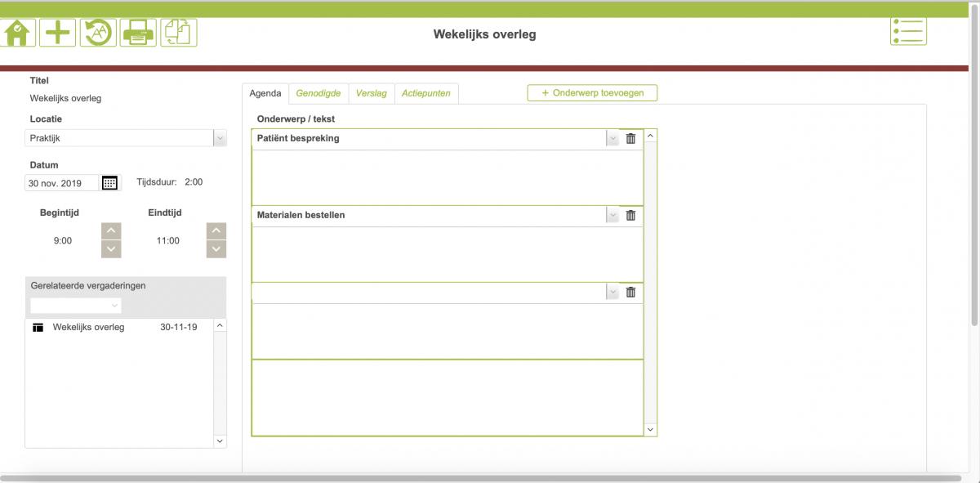The image size is (980, 483).
Task: Switch to the Agenda tab
Action: pos(265,93)
